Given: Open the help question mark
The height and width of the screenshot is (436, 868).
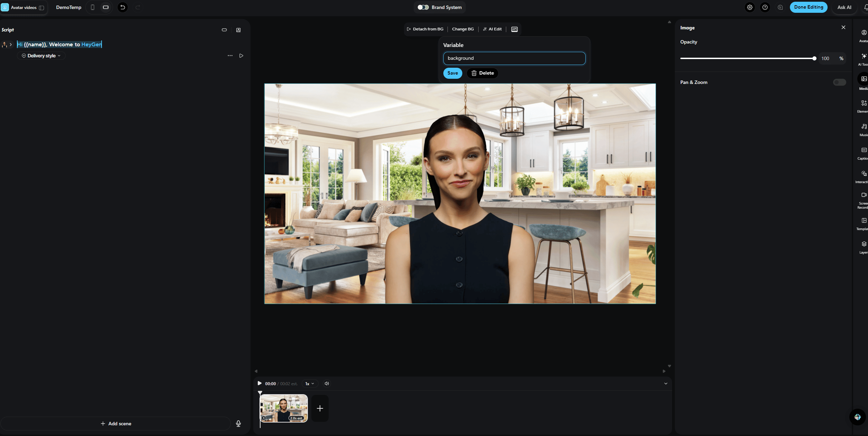Looking at the screenshot, I should click(x=765, y=7).
